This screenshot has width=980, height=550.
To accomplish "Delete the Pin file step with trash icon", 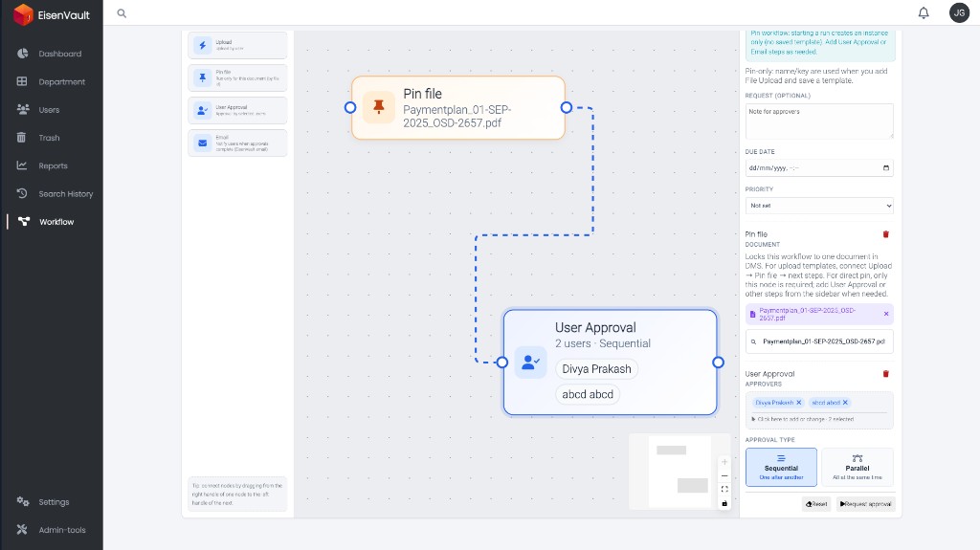I will [x=885, y=234].
